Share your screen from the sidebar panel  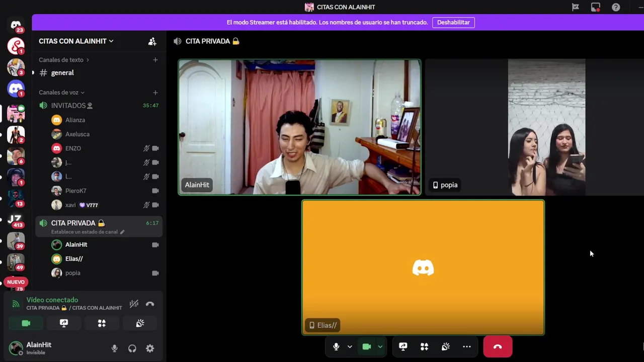64,323
